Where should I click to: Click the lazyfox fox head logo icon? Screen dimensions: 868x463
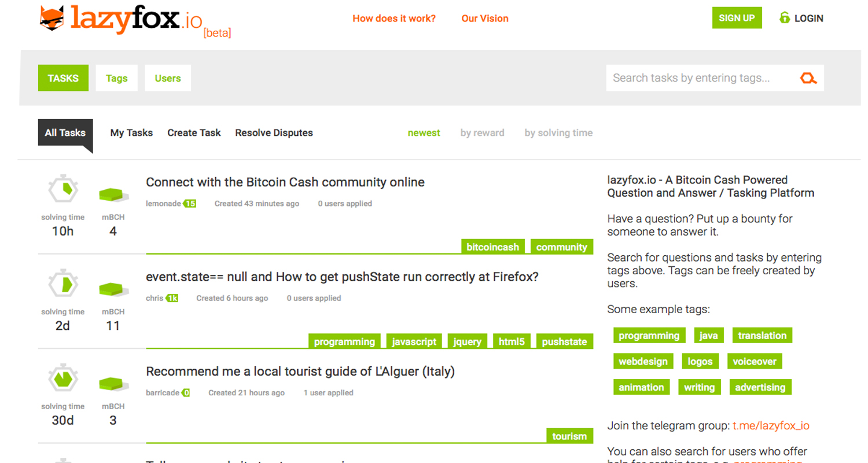point(52,16)
